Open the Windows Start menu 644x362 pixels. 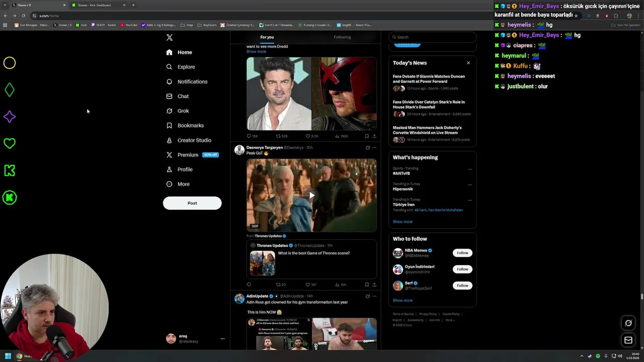click(x=8, y=356)
